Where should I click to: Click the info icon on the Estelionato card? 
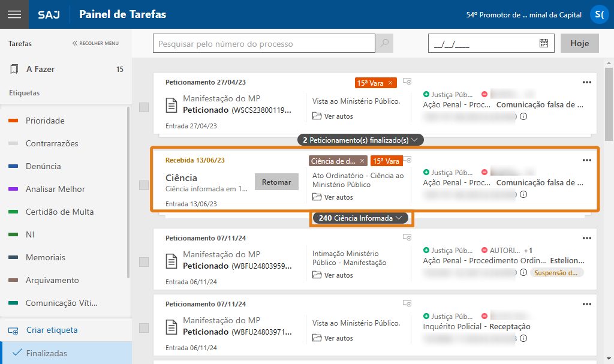pos(525,272)
